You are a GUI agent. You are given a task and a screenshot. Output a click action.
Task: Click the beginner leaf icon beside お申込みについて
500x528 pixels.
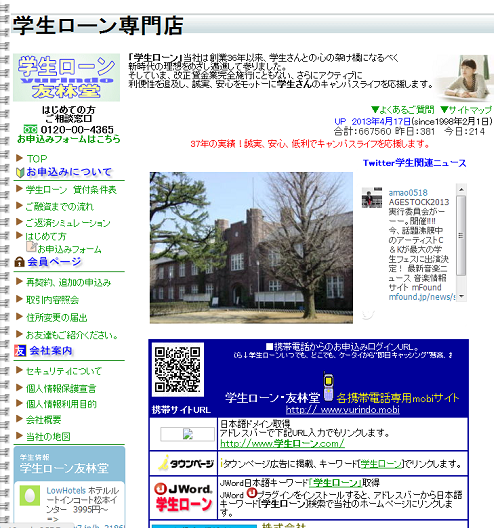pyautogui.click(x=20, y=173)
